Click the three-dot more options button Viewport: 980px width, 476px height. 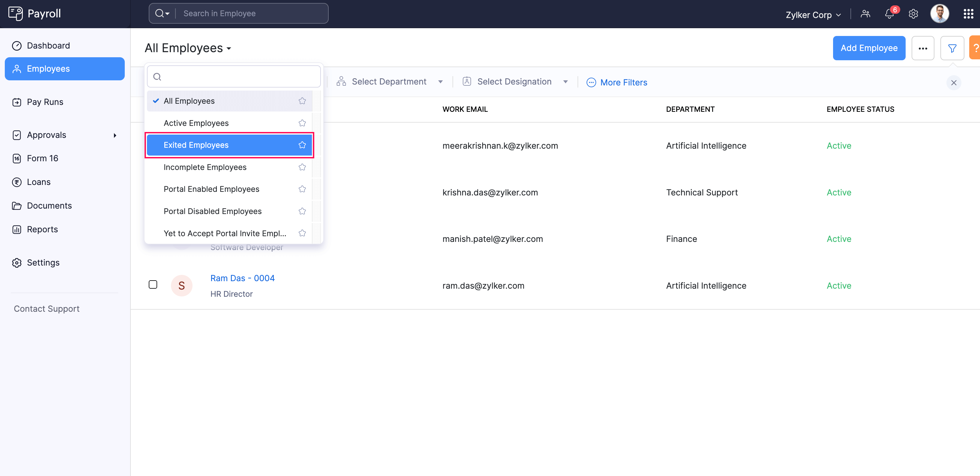922,48
